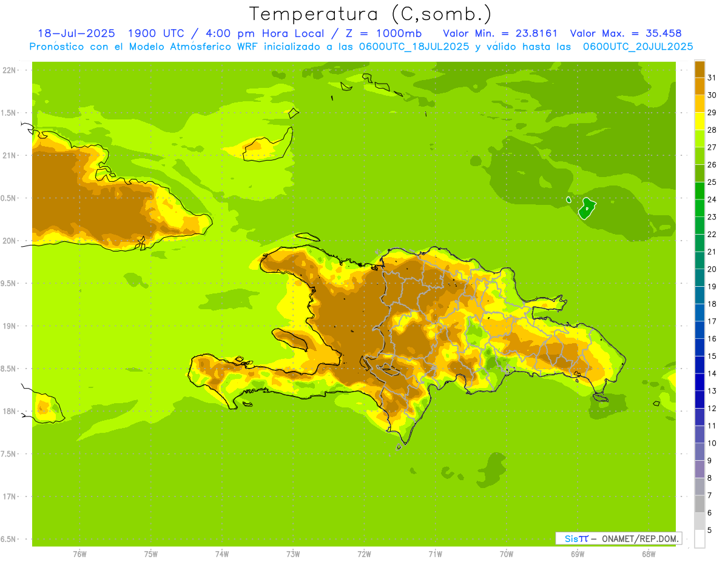Click the date text '18-Jul-2025'

pos(76,33)
